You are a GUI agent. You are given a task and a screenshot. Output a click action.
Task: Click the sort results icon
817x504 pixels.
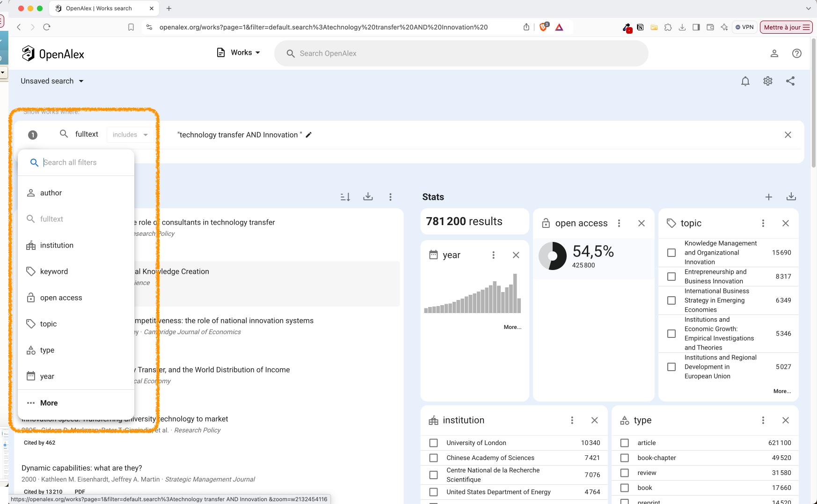(345, 197)
